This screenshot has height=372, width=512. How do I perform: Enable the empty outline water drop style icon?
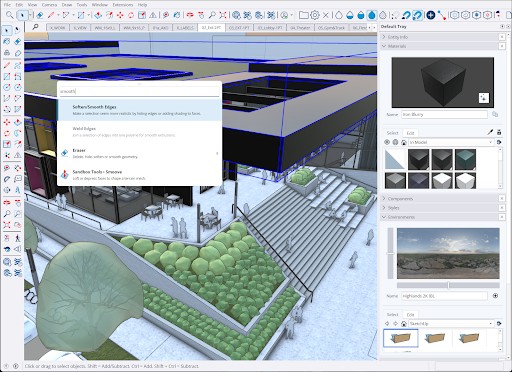(339, 15)
